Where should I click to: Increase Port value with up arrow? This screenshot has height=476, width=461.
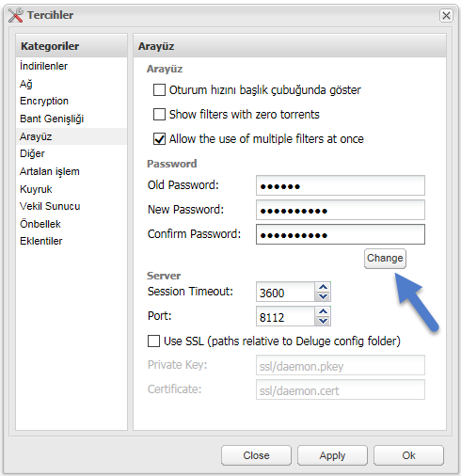[x=323, y=311]
